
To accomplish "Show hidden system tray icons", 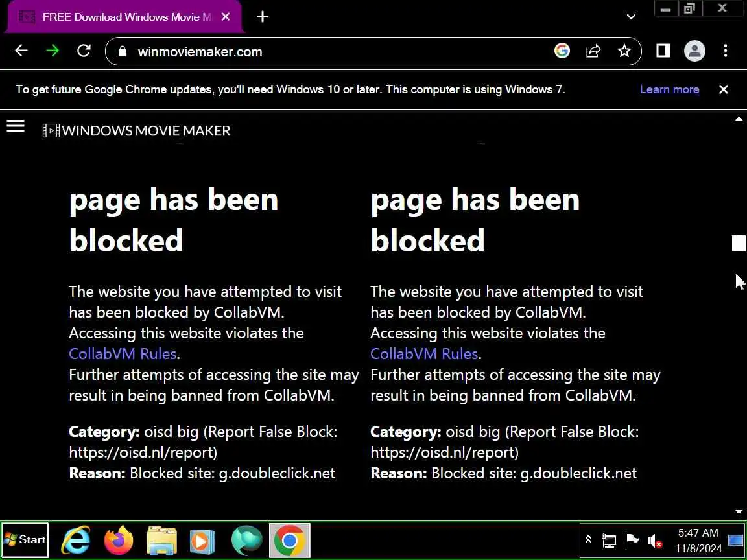I will (588, 539).
